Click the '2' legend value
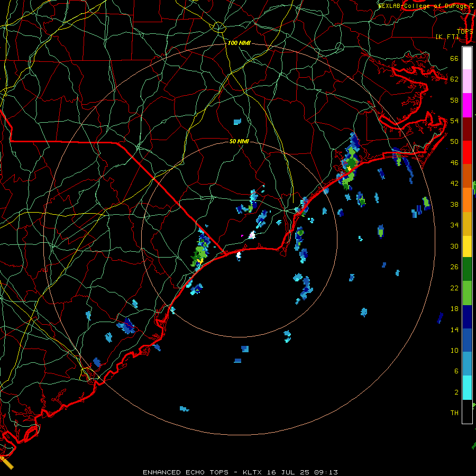 click(x=456, y=392)
